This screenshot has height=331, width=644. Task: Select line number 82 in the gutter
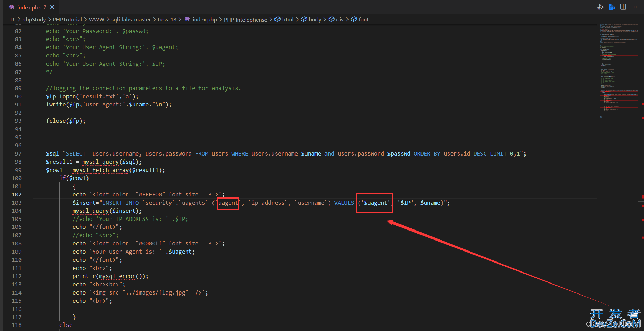point(18,31)
